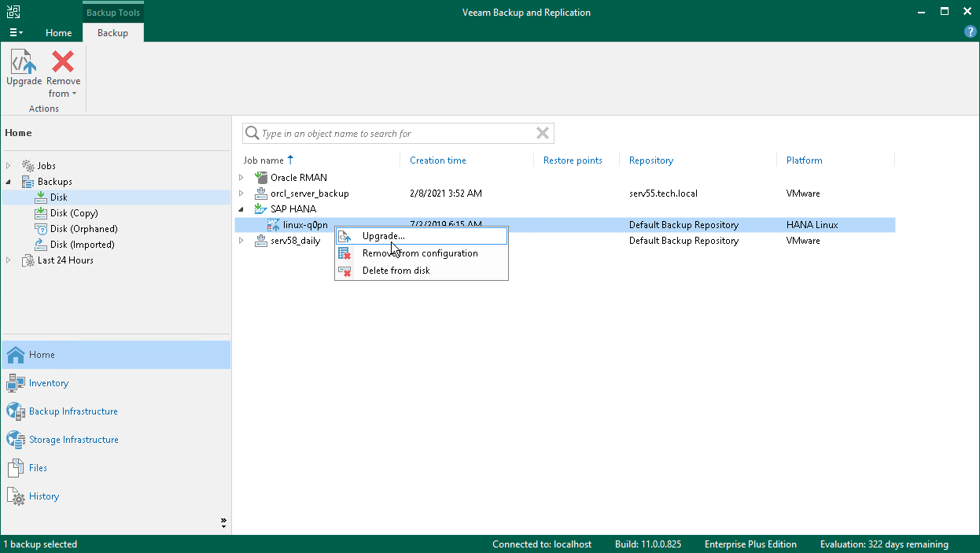Click the Upgrade ribbon icon
This screenshot has width=980, height=553.
pos(24,68)
